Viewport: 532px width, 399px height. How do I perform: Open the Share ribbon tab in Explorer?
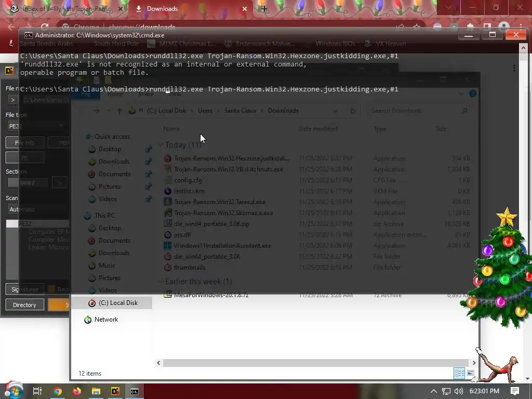click(145, 94)
